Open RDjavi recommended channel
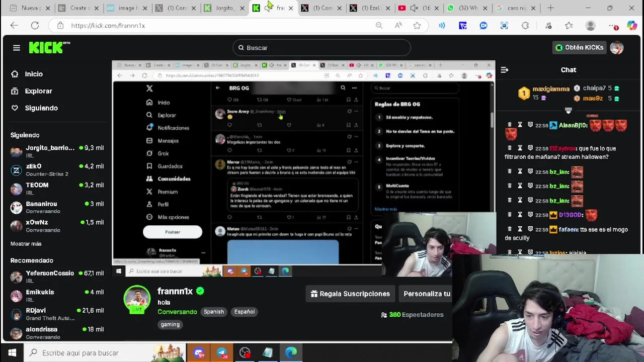This screenshot has width=644, height=362. pyautogui.click(x=56, y=314)
